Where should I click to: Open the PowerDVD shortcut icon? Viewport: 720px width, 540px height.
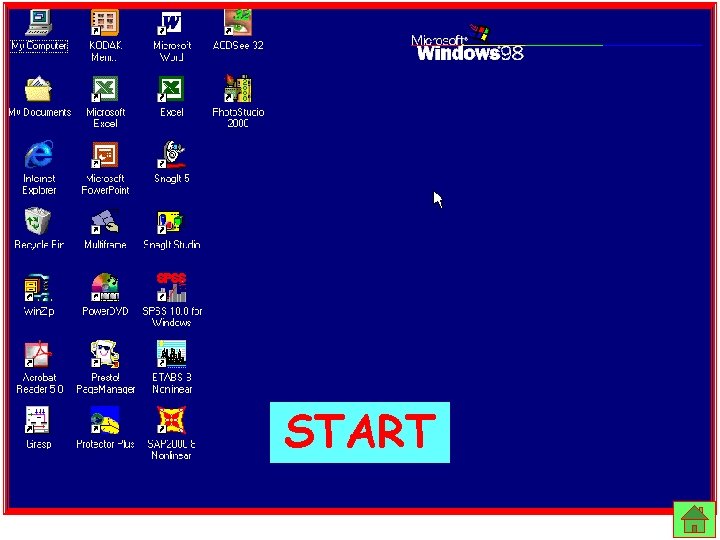click(105, 288)
